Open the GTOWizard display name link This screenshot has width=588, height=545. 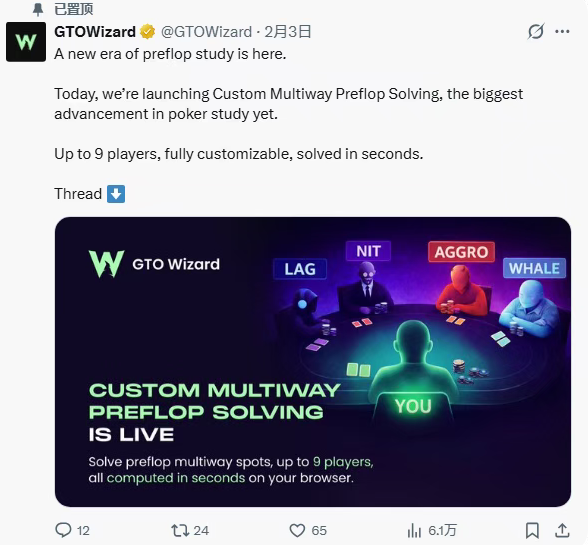click(95, 32)
